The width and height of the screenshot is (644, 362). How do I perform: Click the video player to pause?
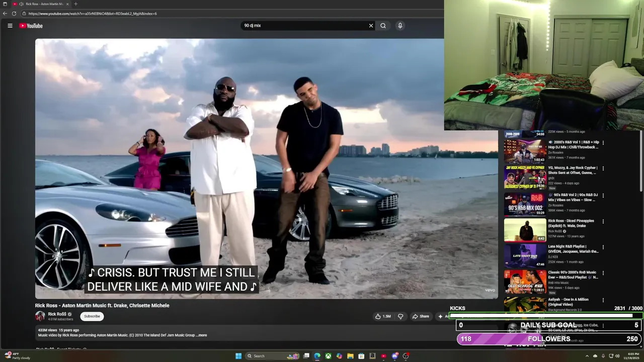coord(267,168)
